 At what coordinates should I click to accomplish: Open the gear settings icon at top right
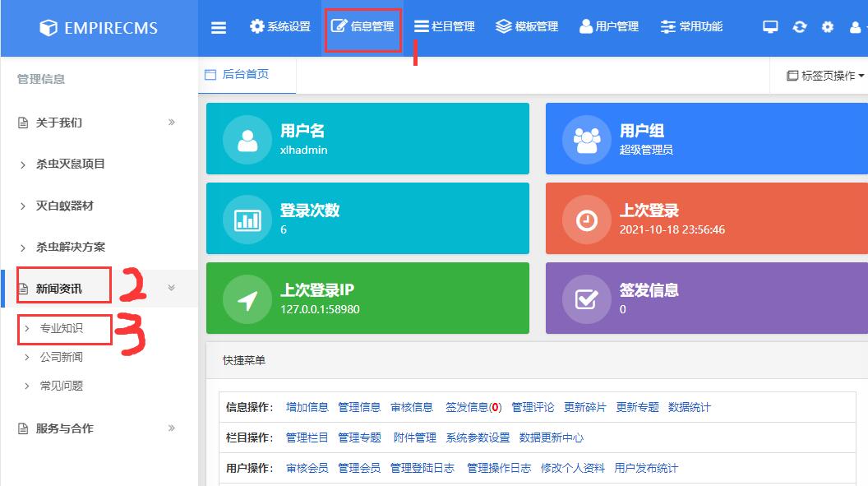pos(827,25)
